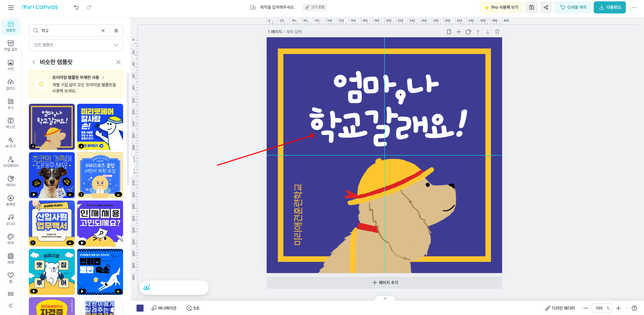
Task: Click the 크기 조정 button
Action: pyautogui.click(x=315, y=7)
